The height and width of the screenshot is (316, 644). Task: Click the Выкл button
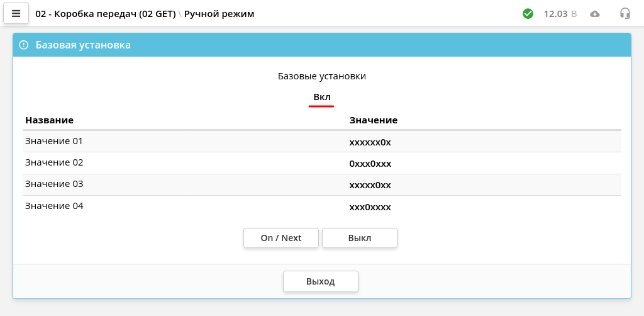[359, 238]
